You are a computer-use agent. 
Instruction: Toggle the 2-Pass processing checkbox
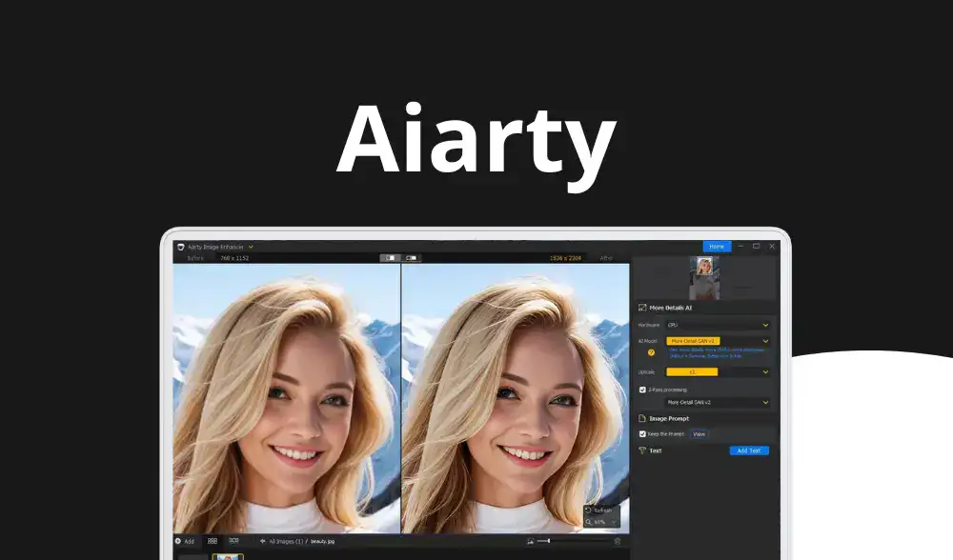[642, 390]
